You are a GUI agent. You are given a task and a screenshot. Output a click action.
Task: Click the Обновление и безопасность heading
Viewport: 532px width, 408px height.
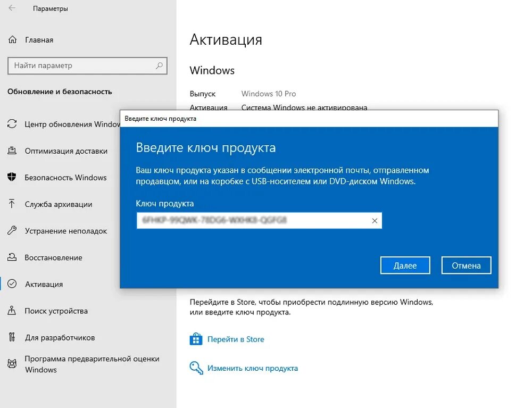pos(60,91)
